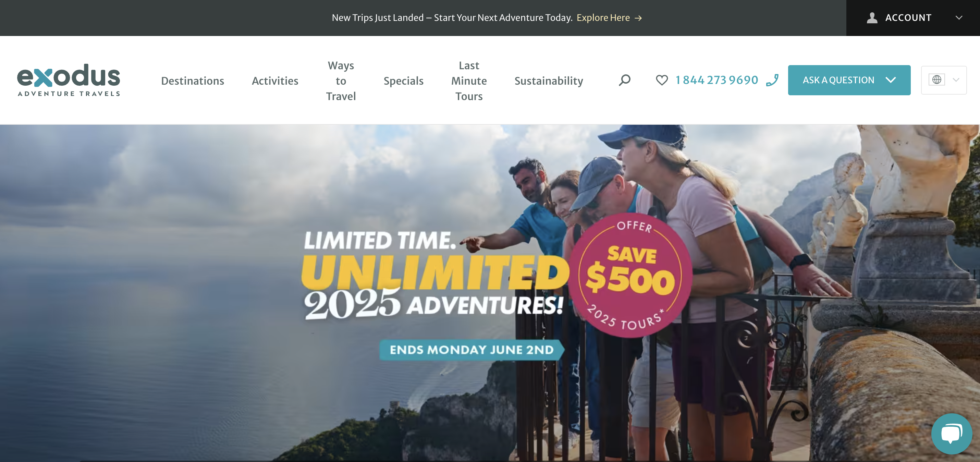
Task: Expand the region selector chevron
Action: pyautogui.click(x=956, y=80)
